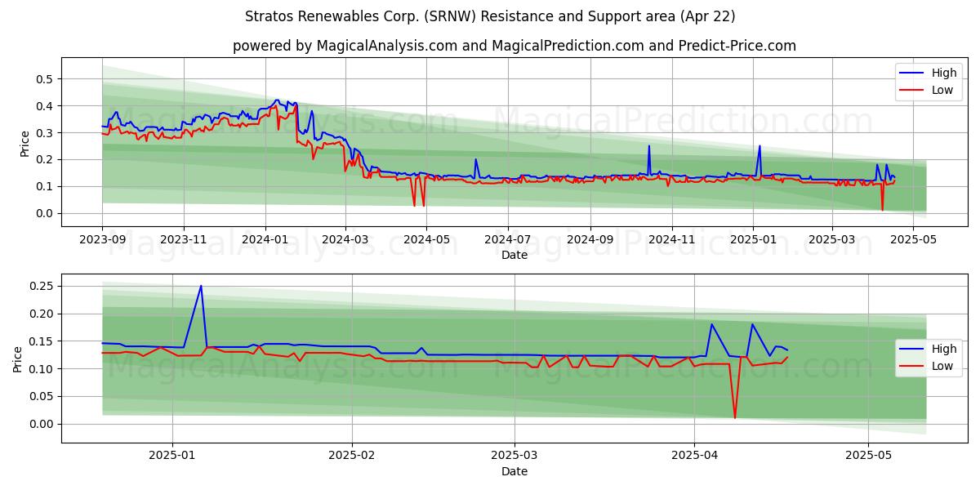Click the 'Price' y-axis label of top chart

pos(25,144)
